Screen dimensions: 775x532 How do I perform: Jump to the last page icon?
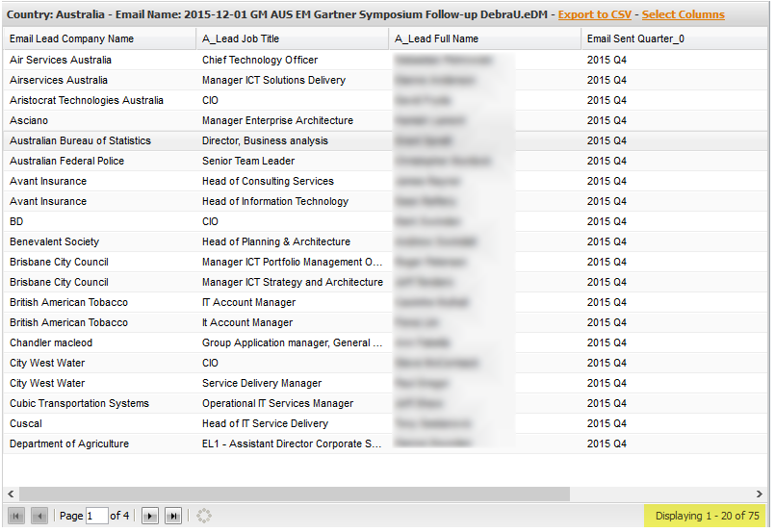tap(173, 517)
